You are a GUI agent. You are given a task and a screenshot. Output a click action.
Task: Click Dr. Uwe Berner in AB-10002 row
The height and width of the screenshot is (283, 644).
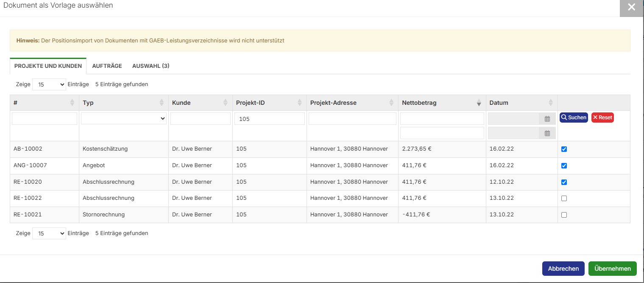pos(192,149)
